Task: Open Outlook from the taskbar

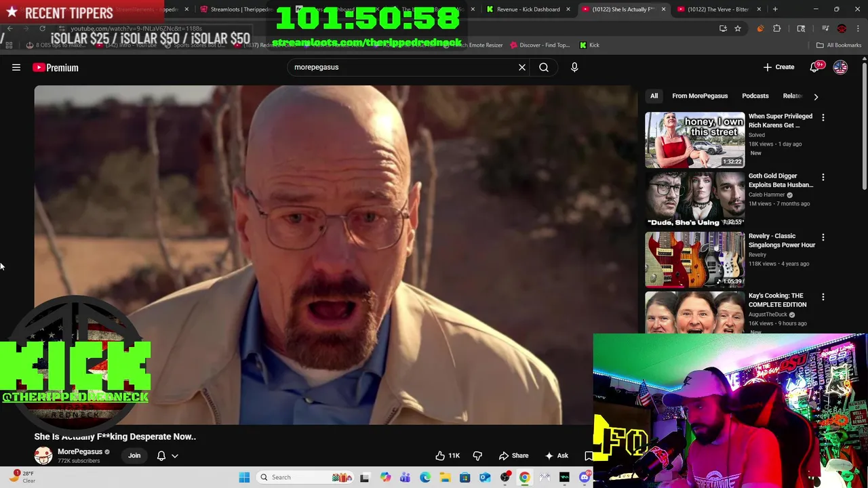Action: [x=485, y=477]
